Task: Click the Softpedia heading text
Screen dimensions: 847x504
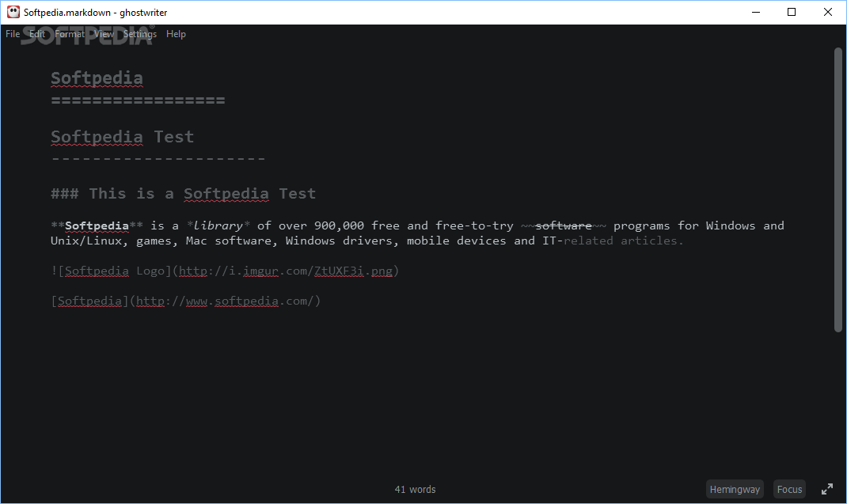Action: pos(97,78)
